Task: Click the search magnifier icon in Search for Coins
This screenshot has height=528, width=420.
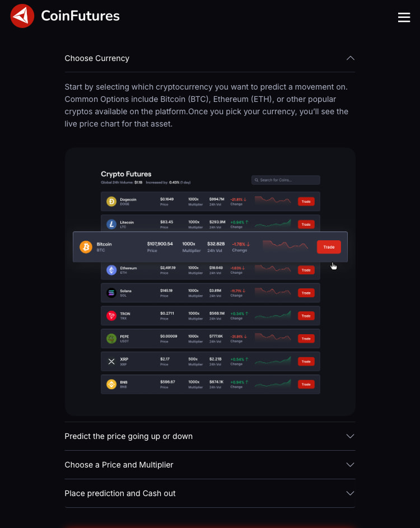Action: (256, 180)
